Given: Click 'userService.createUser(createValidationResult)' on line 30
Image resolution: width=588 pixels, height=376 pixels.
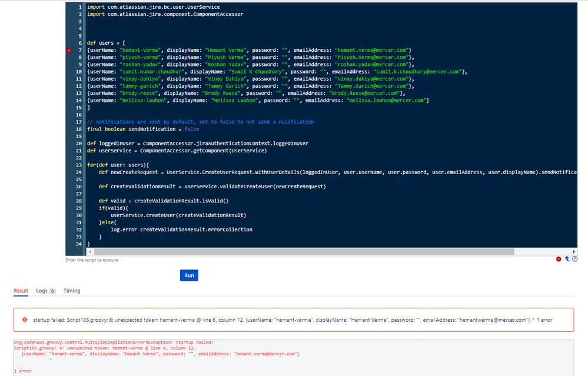Looking at the screenshot, I should (178, 215).
